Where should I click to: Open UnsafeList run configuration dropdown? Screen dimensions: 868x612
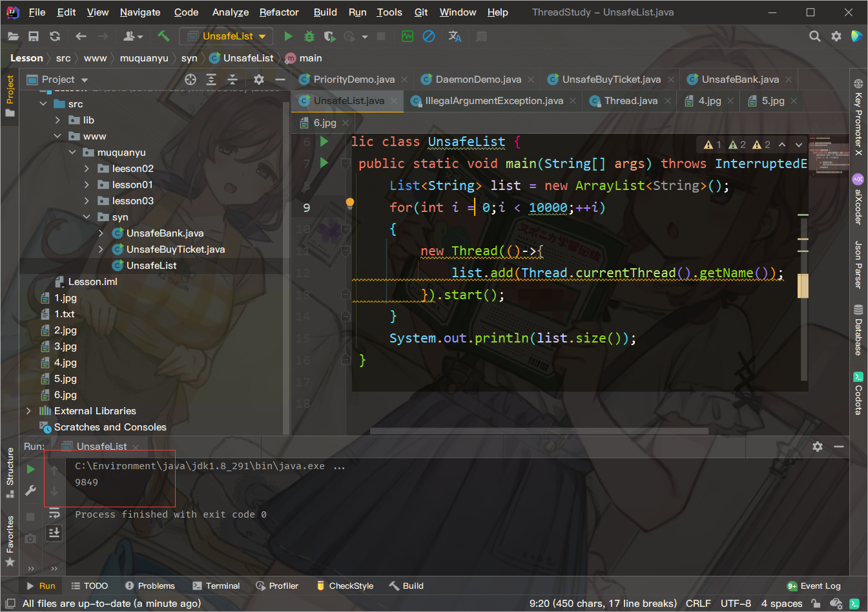click(x=226, y=36)
